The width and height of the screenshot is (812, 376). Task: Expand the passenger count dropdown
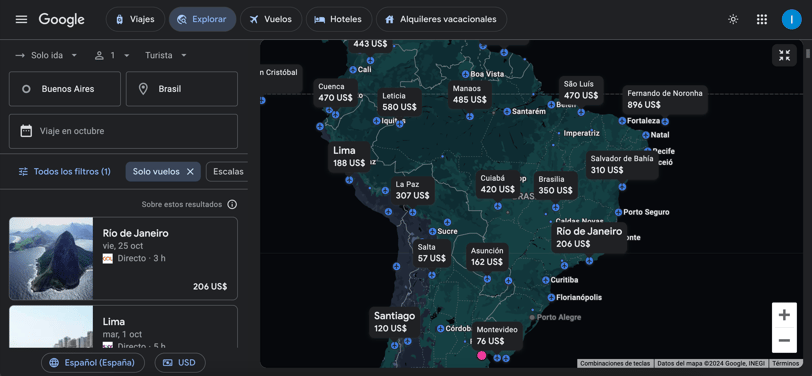112,55
